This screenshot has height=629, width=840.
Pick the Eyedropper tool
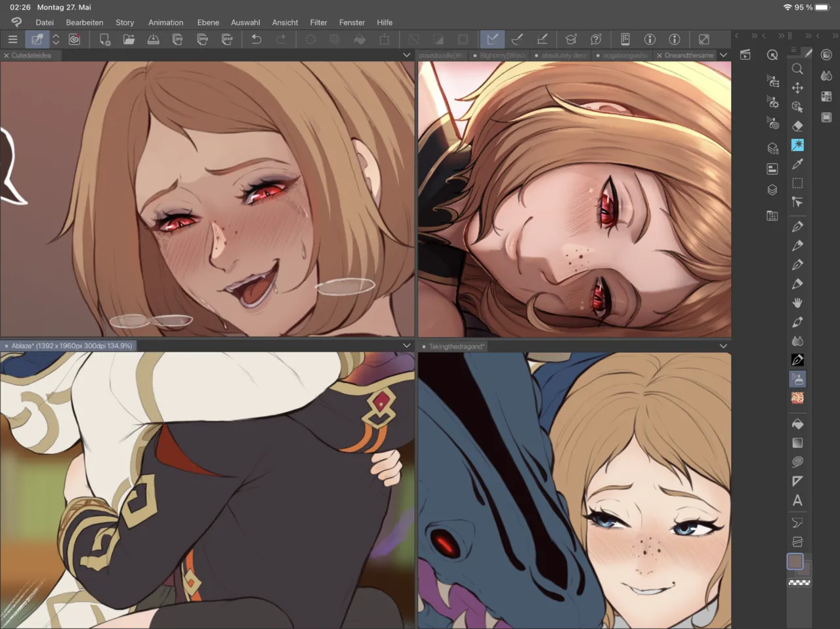click(797, 164)
